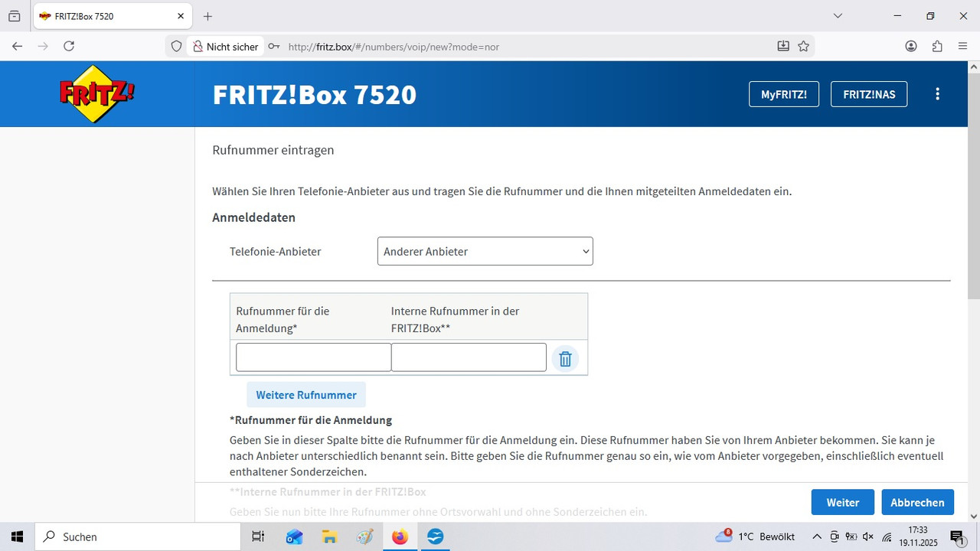This screenshot has width=980, height=551.
Task: Open File Explorer from the taskbar
Action: [x=329, y=536]
